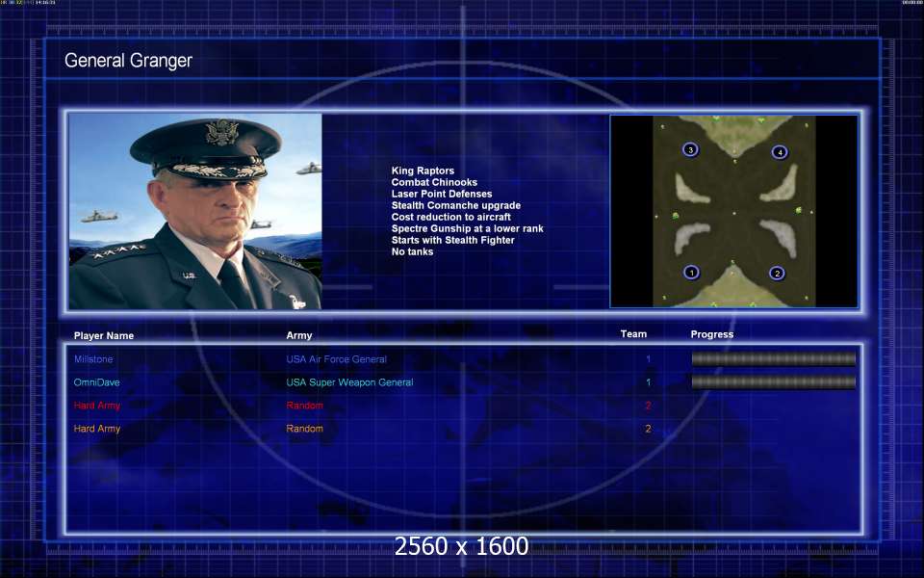The height and width of the screenshot is (578, 924).
Task: Click Millstone's loading progress bar
Action: [773, 358]
